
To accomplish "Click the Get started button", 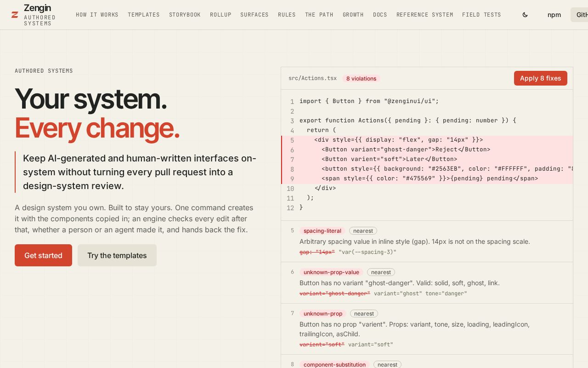I will tap(43, 255).
